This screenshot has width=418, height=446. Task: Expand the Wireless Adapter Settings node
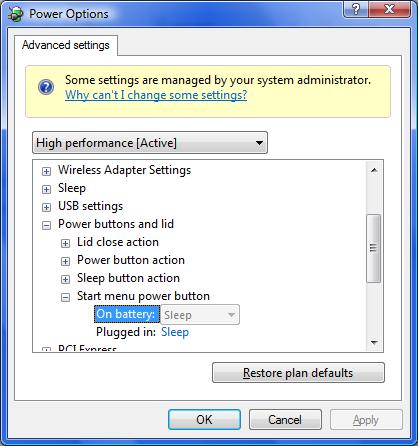click(46, 171)
